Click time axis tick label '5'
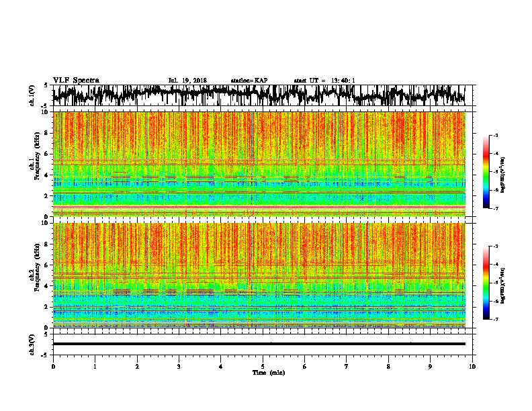 [x=263, y=367]
